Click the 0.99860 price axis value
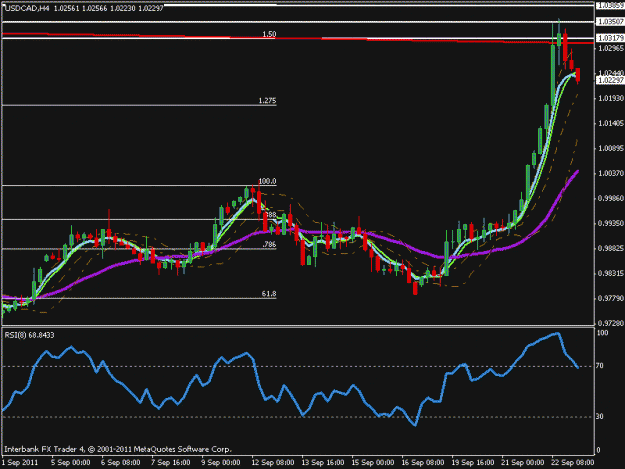The image size is (625, 469). pos(611,198)
